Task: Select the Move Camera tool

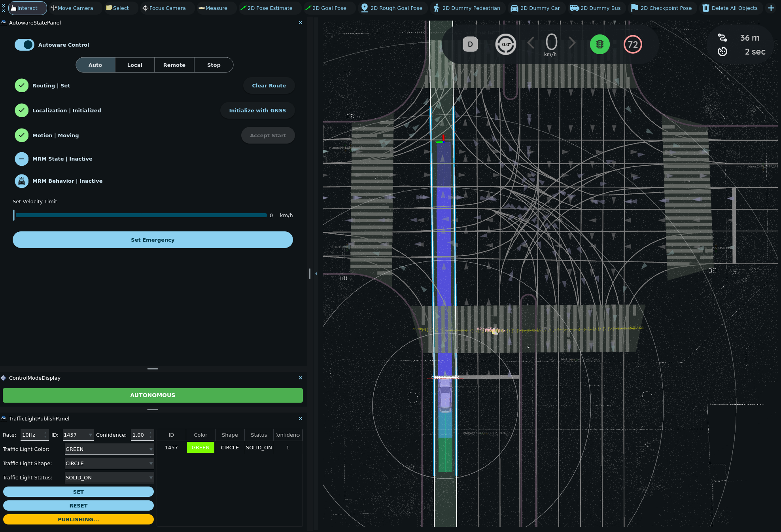Action: 72,8
